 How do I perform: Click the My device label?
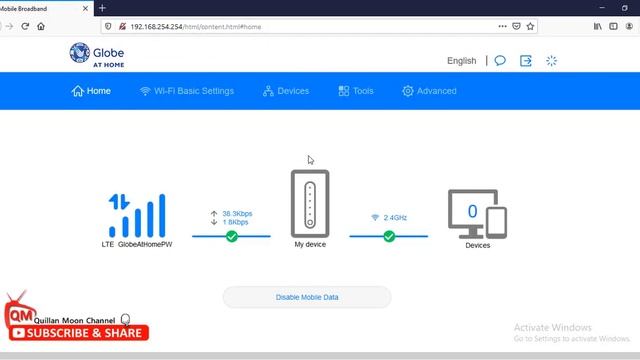tap(310, 244)
